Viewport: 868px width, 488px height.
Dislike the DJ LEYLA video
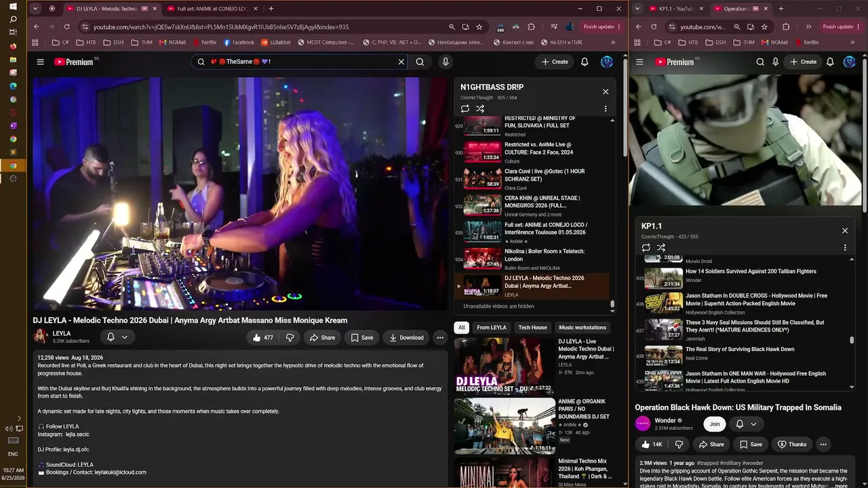click(290, 338)
